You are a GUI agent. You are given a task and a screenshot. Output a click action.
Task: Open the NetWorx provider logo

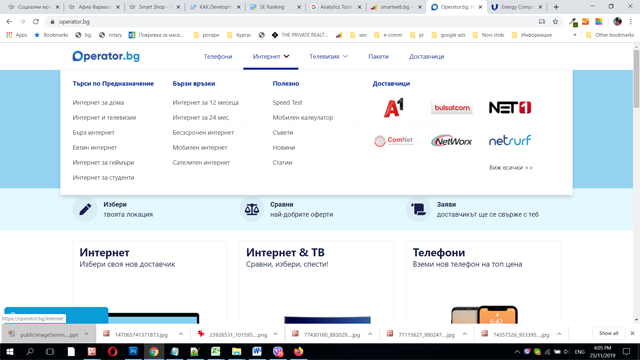(451, 141)
